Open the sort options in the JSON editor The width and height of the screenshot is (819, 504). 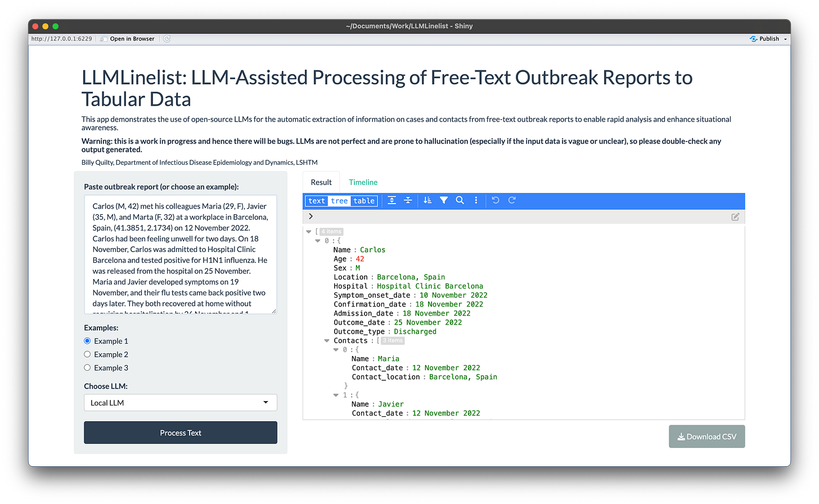point(427,200)
